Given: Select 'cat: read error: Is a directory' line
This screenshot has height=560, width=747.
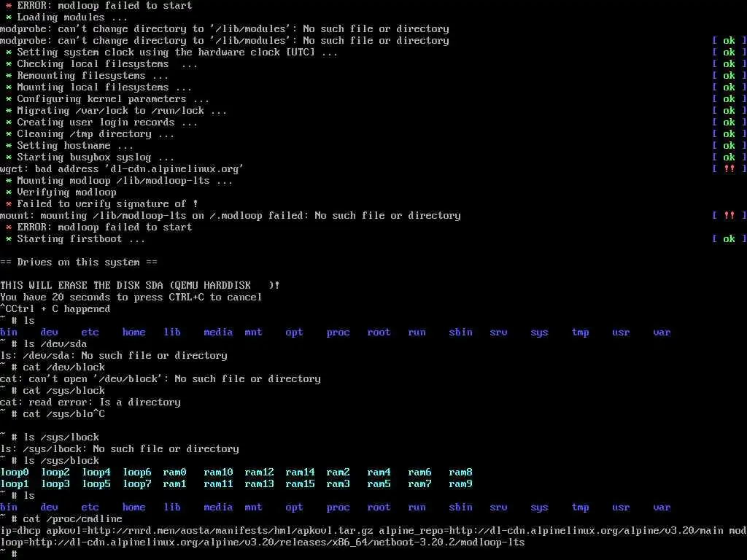Looking at the screenshot, I should coord(90,402).
